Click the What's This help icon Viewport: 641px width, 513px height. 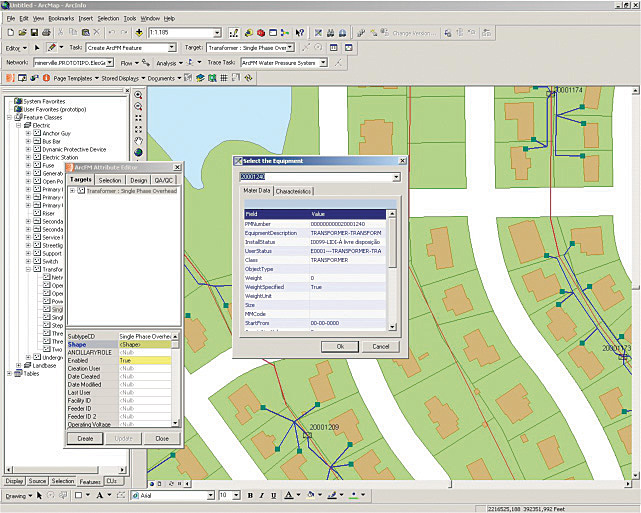point(299,32)
